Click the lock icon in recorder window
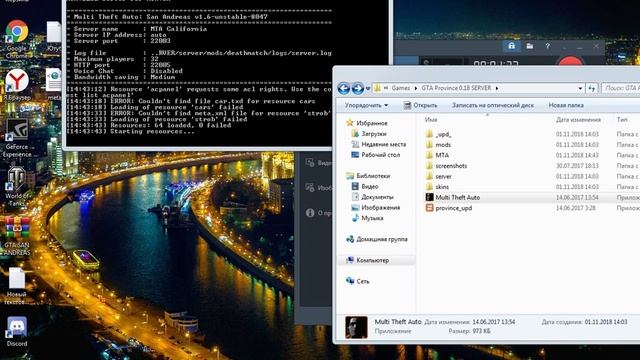Viewport: 640px width, 360px height. point(511,46)
